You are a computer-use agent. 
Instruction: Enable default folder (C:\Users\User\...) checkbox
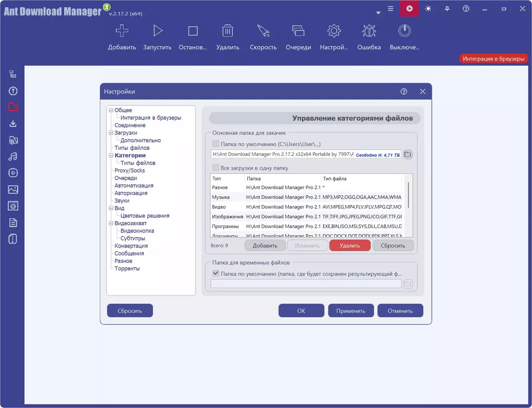pyautogui.click(x=216, y=144)
